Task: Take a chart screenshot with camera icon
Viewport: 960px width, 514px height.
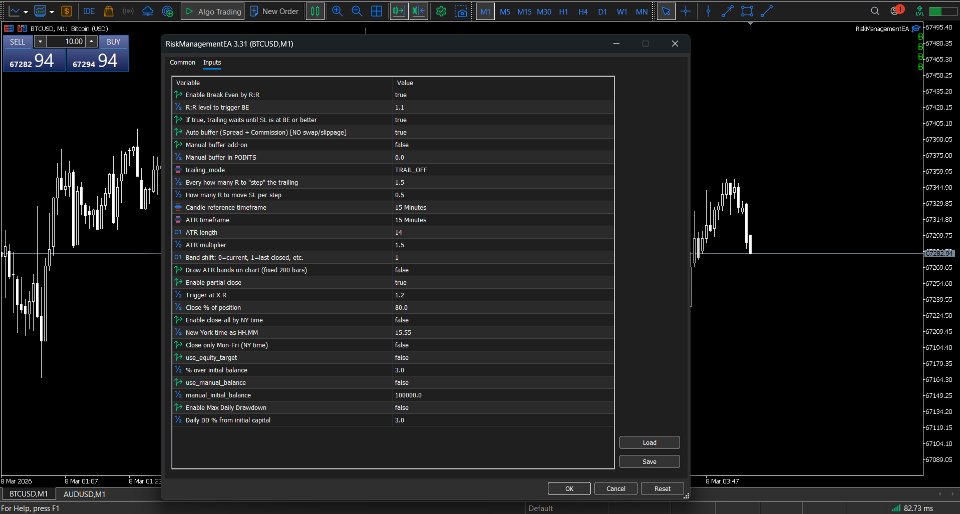Action: tap(461, 11)
